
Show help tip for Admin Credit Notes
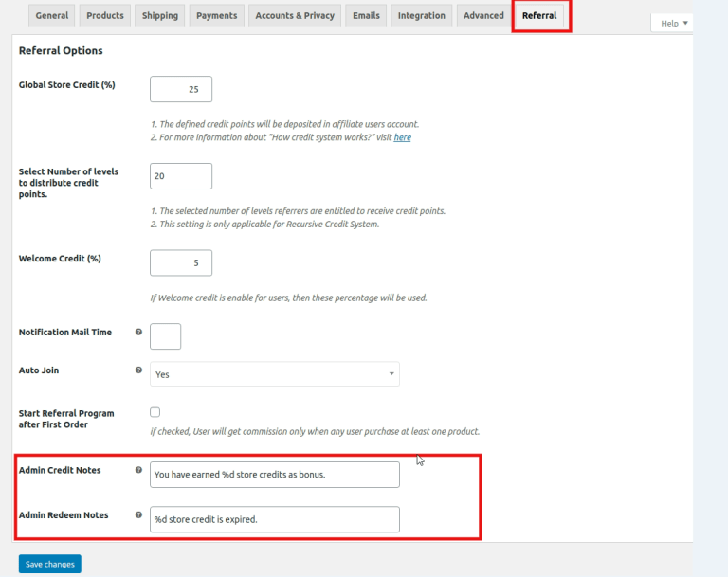(138, 470)
